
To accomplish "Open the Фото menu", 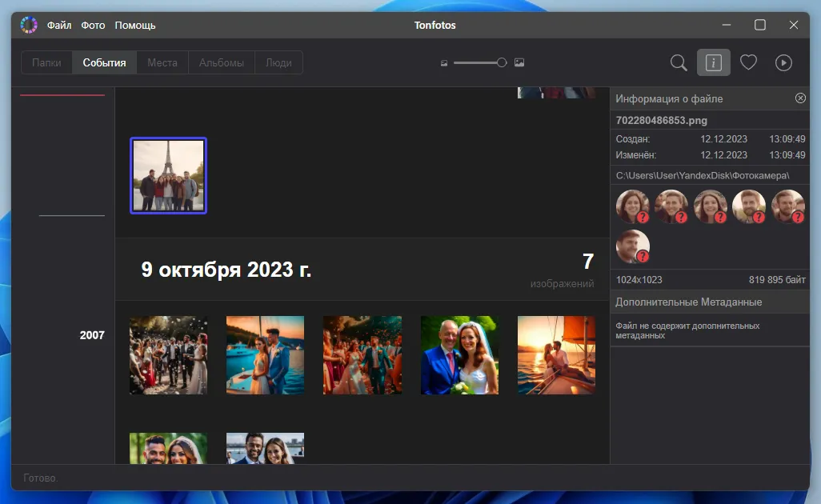I will [x=93, y=25].
